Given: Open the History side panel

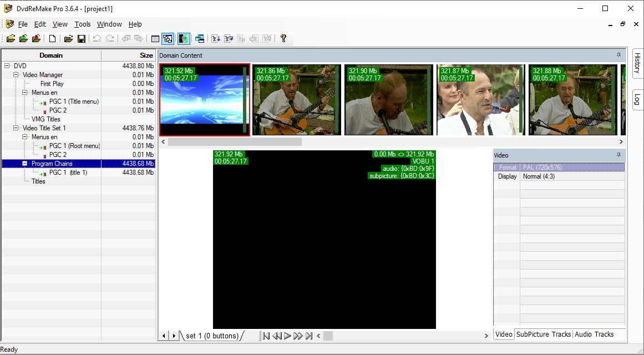Looking at the screenshot, I should tap(637, 63).
